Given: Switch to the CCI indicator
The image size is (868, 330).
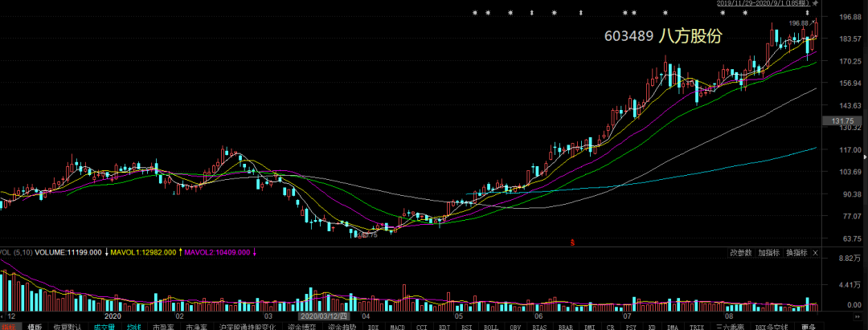Looking at the screenshot, I should point(422,327).
